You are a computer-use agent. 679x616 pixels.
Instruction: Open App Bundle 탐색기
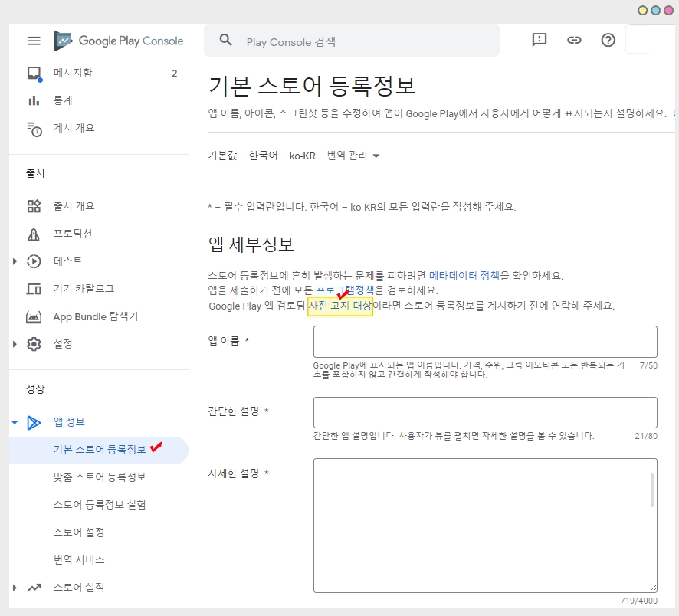[x=95, y=316]
